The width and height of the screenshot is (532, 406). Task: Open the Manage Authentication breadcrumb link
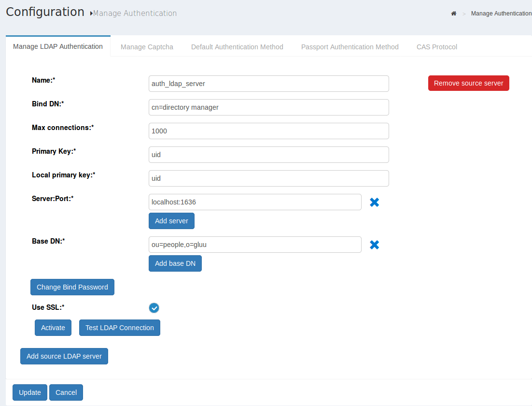click(x=501, y=13)
